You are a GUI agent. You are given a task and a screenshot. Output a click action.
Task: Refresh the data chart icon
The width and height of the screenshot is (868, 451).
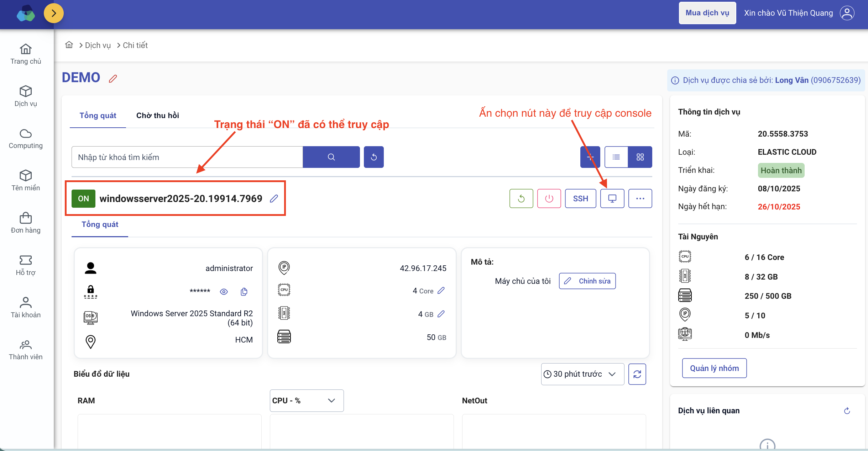pos(637,374)
